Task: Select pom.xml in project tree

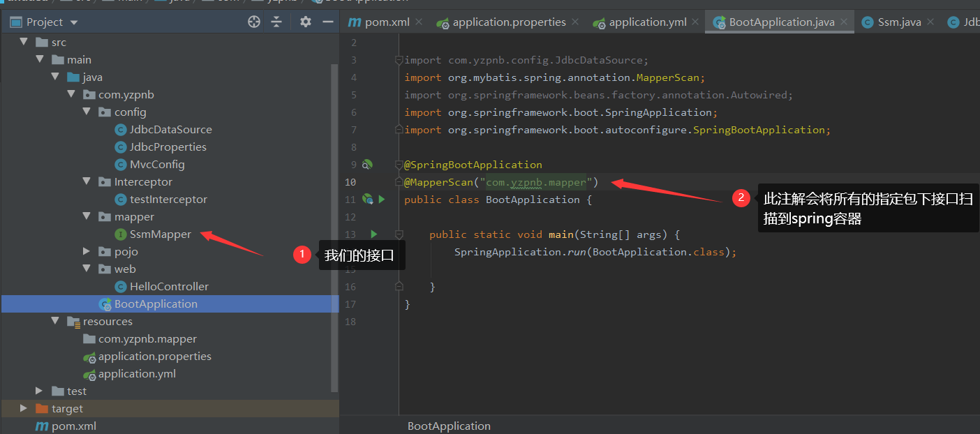Action: pos(66,426)
